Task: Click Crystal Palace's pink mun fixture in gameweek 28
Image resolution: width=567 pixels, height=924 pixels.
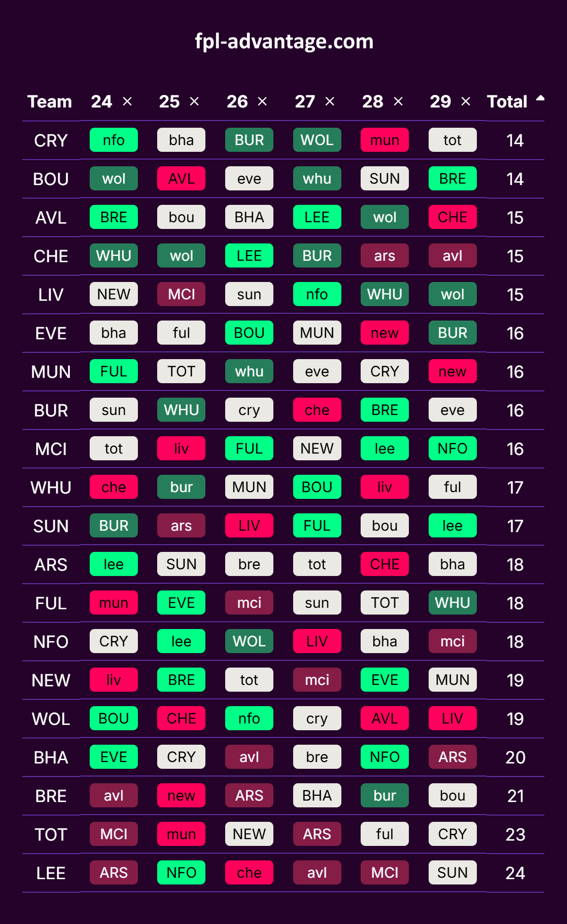Action: click(x=384, y=140)
